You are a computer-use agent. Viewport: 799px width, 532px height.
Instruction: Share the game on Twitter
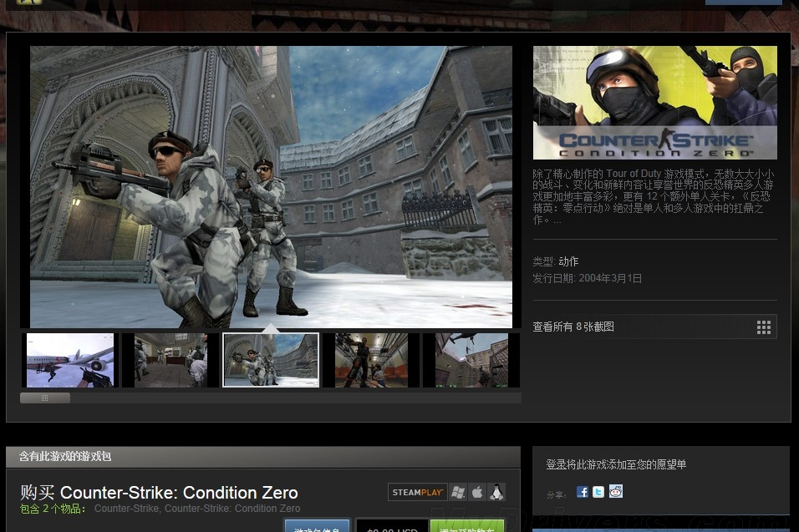pyautogui.click(x=598, y=492)
